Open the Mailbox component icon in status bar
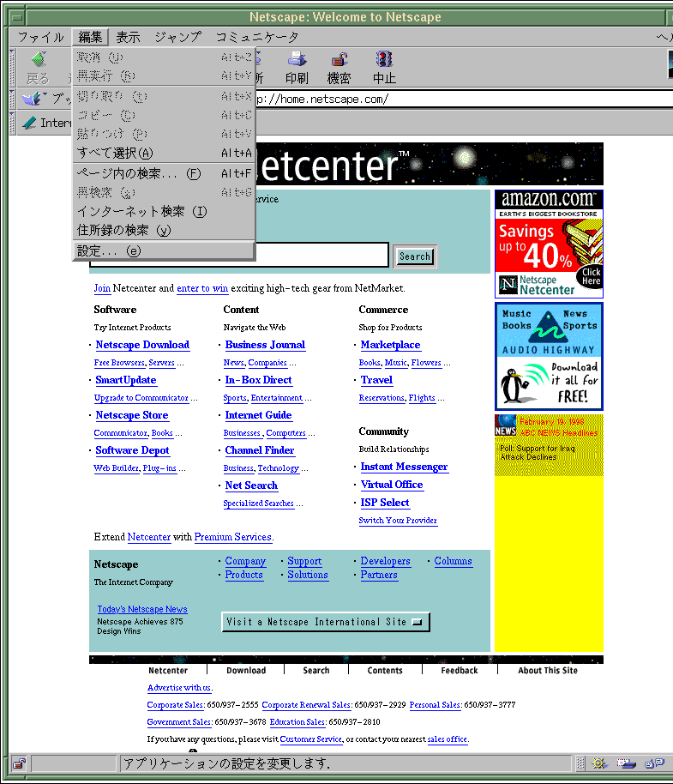Viewport: 673px width, 784px height. click(x=626, y=763)
